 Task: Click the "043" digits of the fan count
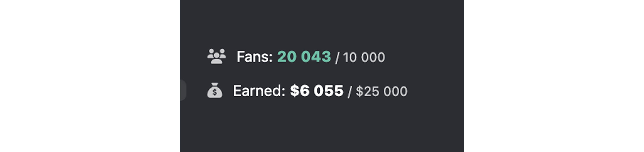316,57
